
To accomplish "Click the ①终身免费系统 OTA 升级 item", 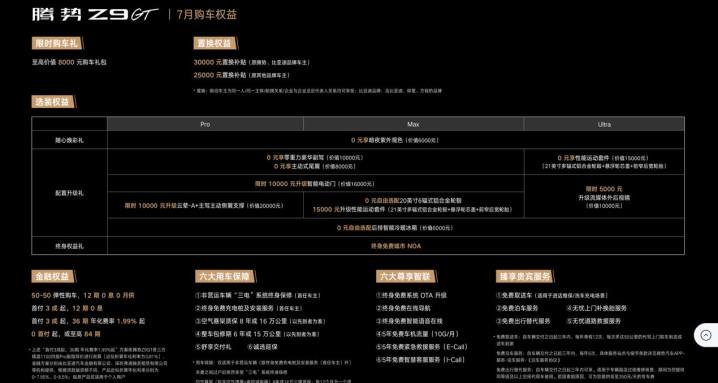I will point(411,295).
